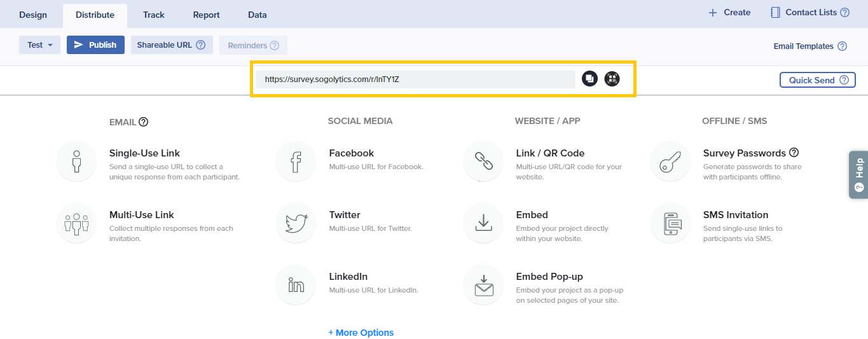Image resolution: width=868 pixels, height=339 pixels.
Task: Go to the Report tab
Action: pyautogui.click(x=206, y=15)
